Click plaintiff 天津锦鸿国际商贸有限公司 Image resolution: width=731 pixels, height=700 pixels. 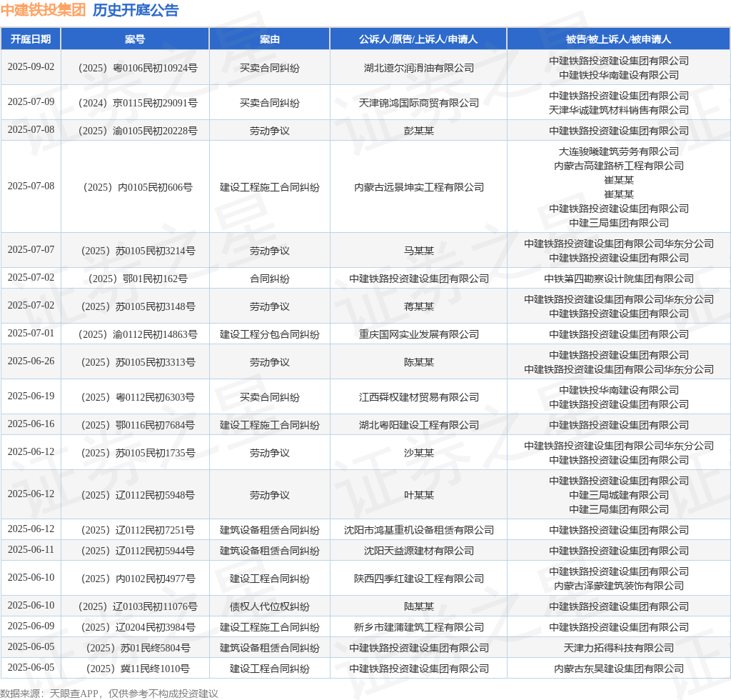click(418, 103)
